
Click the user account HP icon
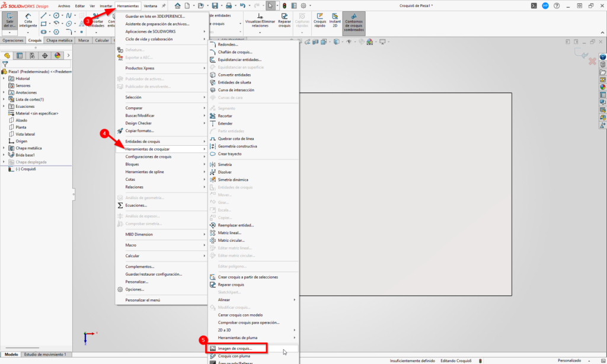(545, 6)
